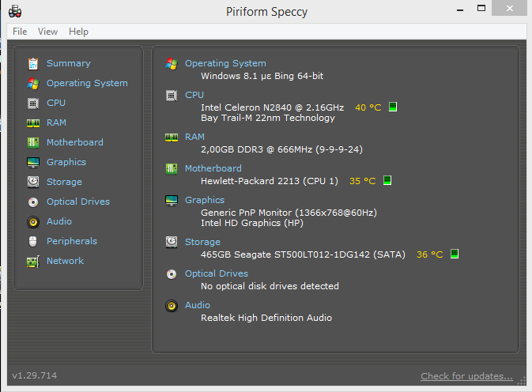Screen dimensions: 532x392
Task: Click the Network icon in sidebar
Action: pos(32,261)
